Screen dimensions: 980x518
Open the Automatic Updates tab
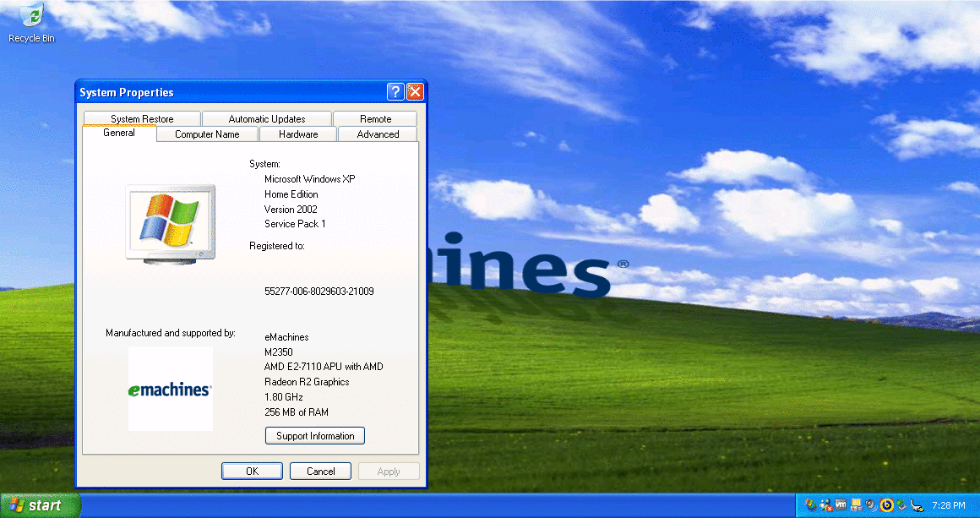267,119
